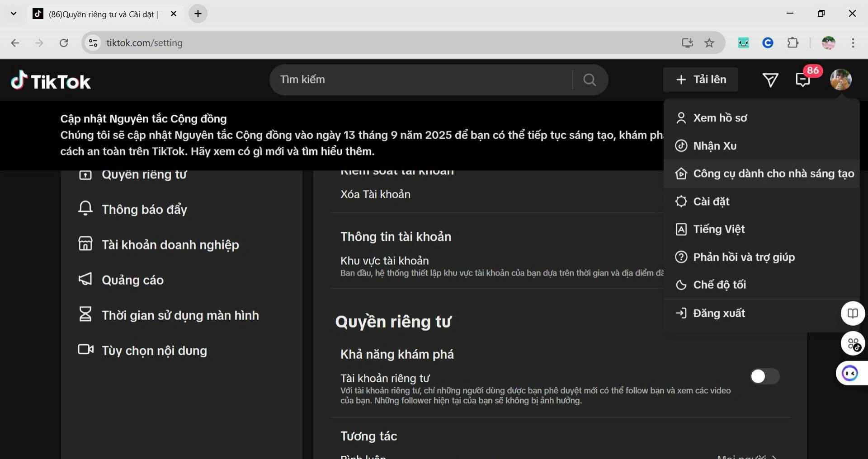This screenshot has height=459, width=868.
Task: Open Tài khoản doanh nghiệp settings
Action: 170,244
